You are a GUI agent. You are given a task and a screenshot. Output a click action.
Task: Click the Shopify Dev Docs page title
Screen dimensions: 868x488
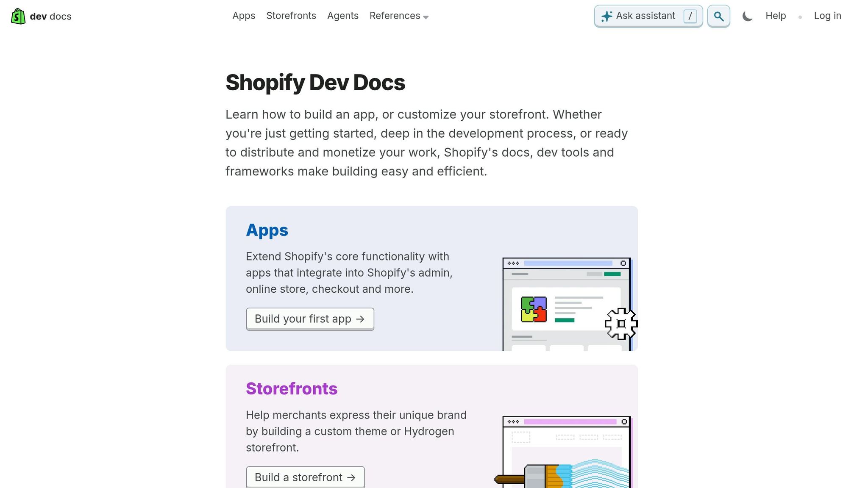click(315, 82)
